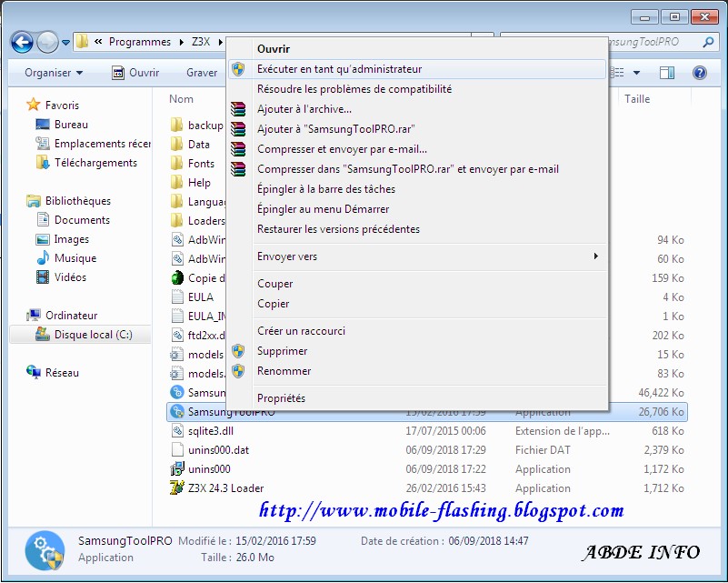Click the EULA text file icon
Screen dimensions: 728x583
pyautogui.click(x=177, y=297)
